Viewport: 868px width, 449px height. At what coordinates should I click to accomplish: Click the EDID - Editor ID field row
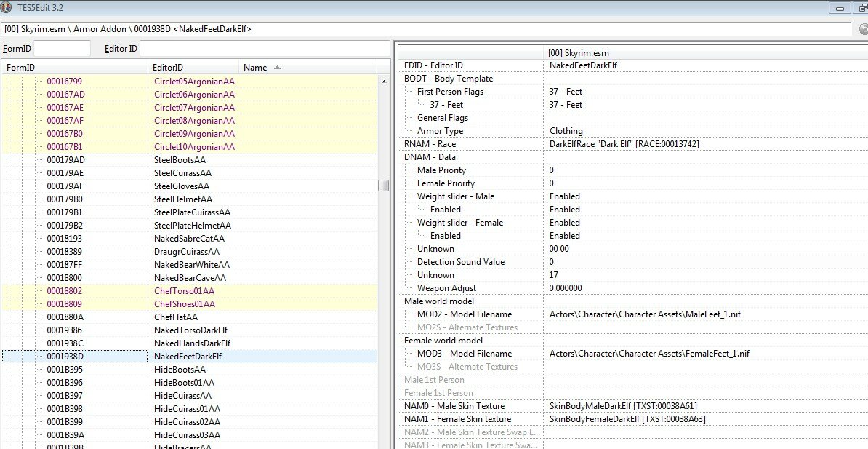(x=633, y=65)
